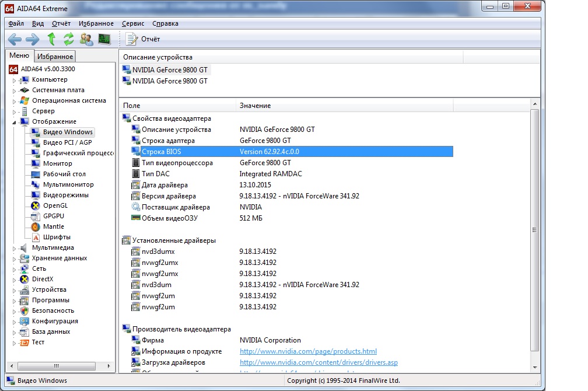Switch to the Избранное tab
The width and height of the screenshot is (588, 391).
click(x=55, y=57)
